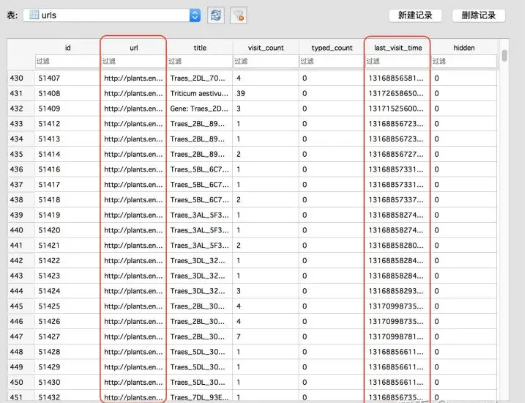The image size is (525, 403).
Task: Click the vertical scrollbar thumb of the table
Action: tap(504, 56)
